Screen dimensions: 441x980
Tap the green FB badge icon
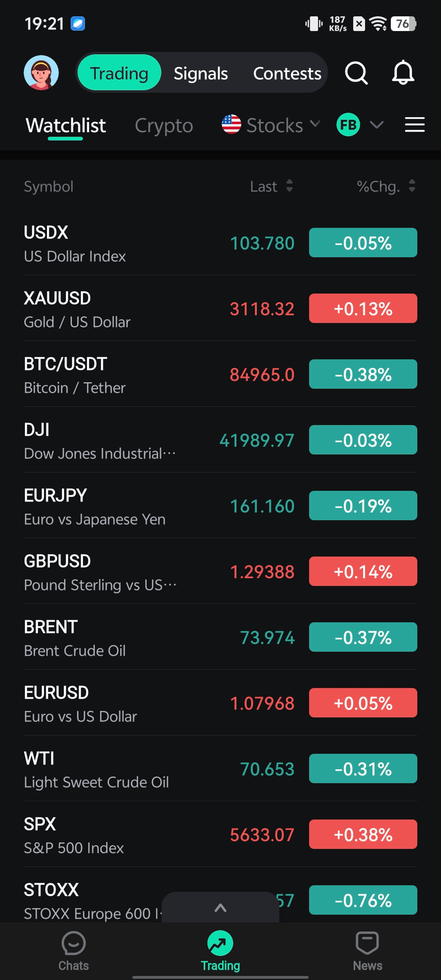[348, 125]
